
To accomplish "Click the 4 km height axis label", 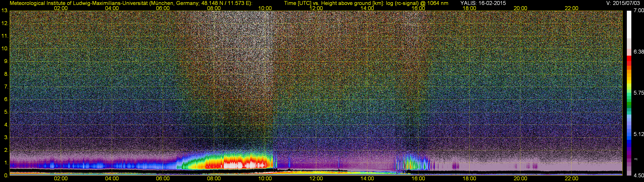I will (6, 125).
